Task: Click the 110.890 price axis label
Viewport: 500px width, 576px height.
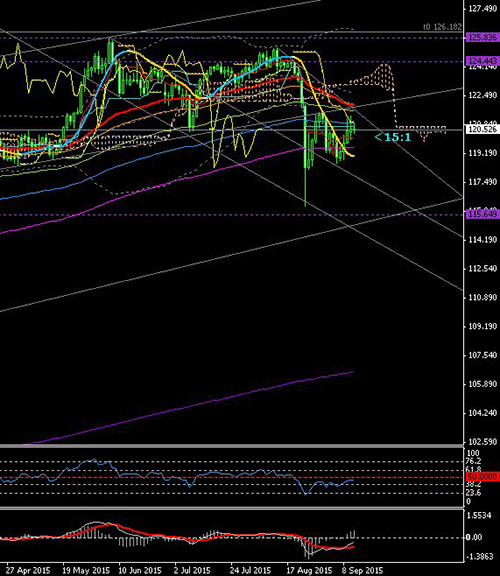Action: (x=483, y=297)
